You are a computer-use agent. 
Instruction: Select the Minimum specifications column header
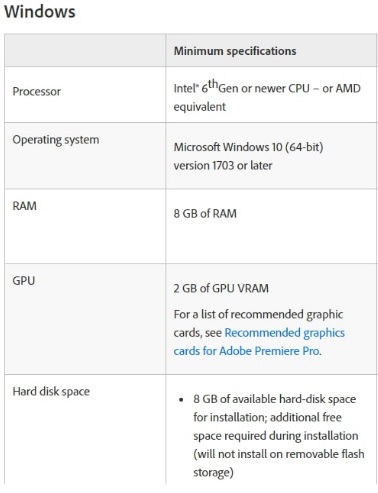pos(235,51)
